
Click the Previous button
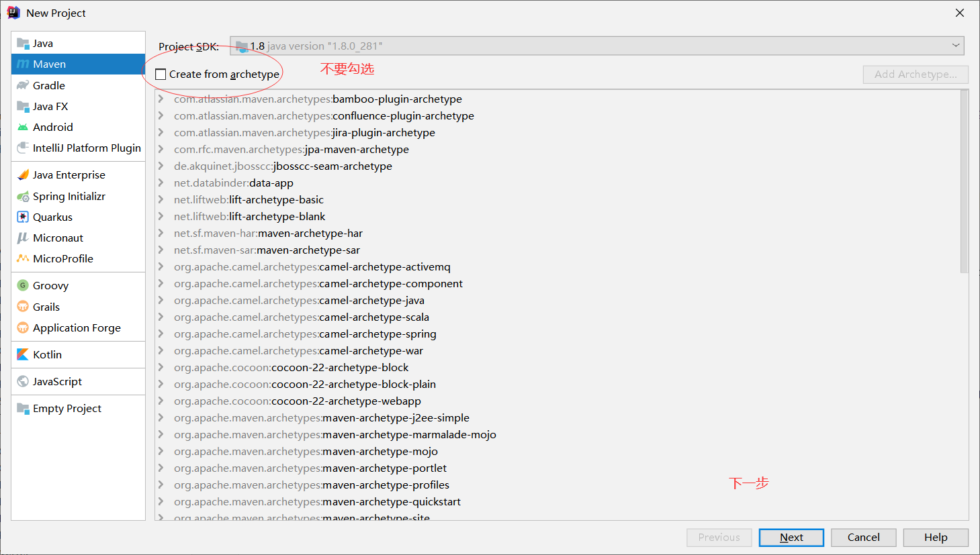pyautogui.click(x=719, y=538)
